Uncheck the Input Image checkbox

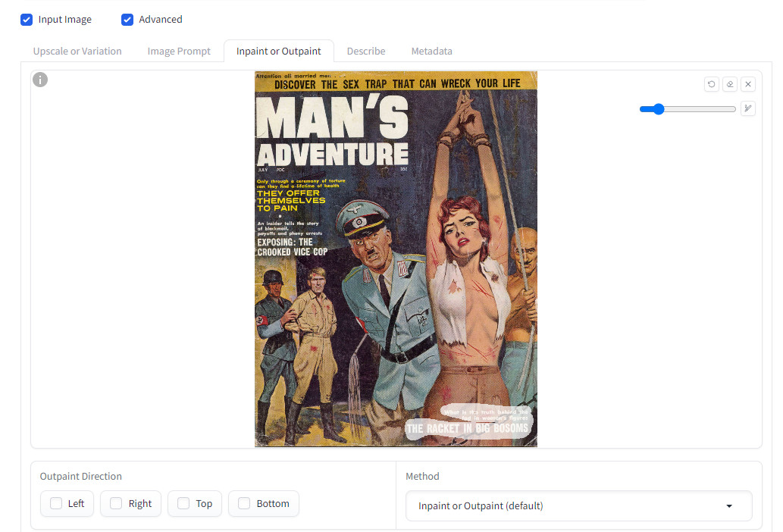point(27,19)
